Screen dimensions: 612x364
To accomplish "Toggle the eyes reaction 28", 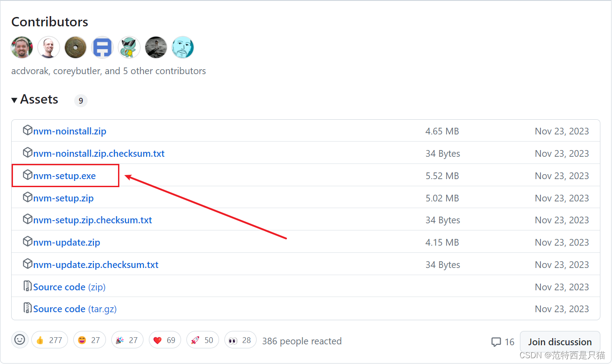I will pyautogui.click(x=241, y=340).
